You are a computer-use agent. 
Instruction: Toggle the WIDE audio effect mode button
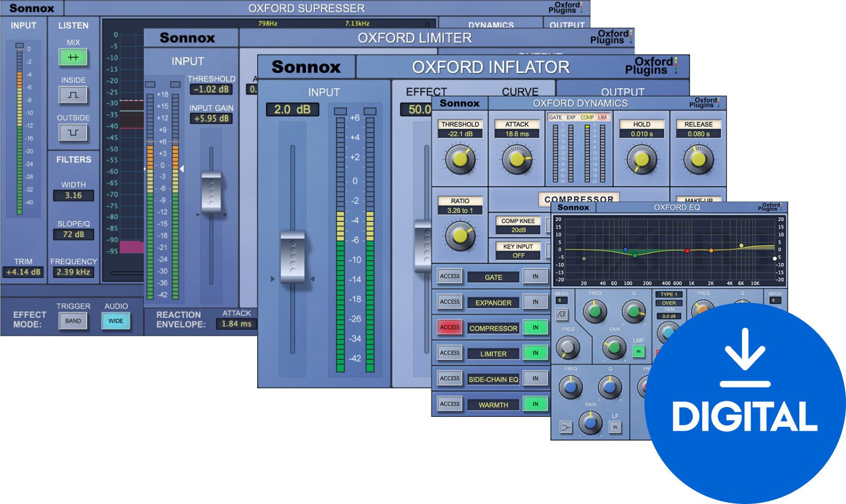click(x=117, y=320)
